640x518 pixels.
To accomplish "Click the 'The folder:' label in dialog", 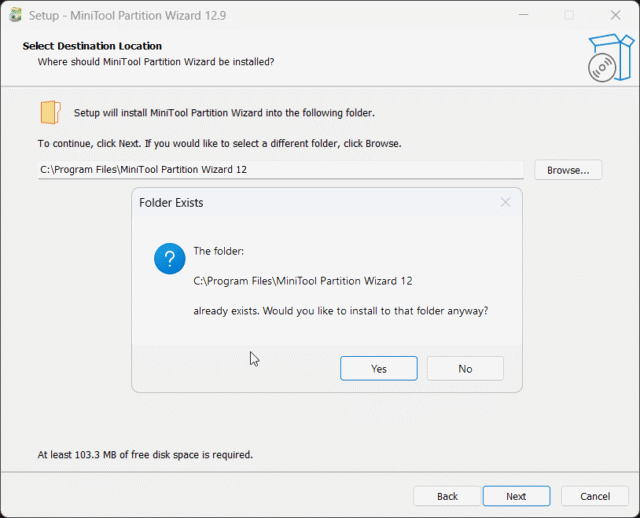I will tap(218, 251).
